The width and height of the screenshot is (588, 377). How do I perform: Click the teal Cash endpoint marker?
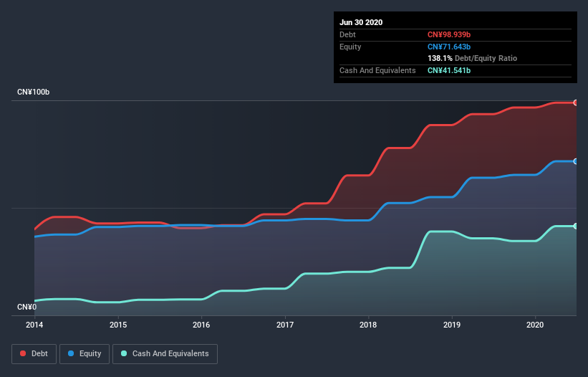pos(576,226)
